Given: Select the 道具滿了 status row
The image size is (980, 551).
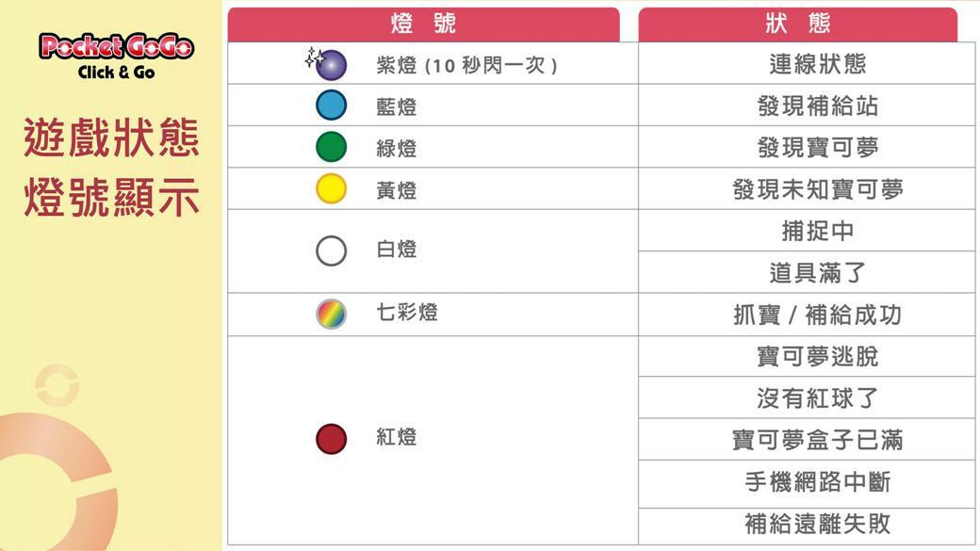Looking at the screenshot, I should pyautogui.click(x=817, y=273).
